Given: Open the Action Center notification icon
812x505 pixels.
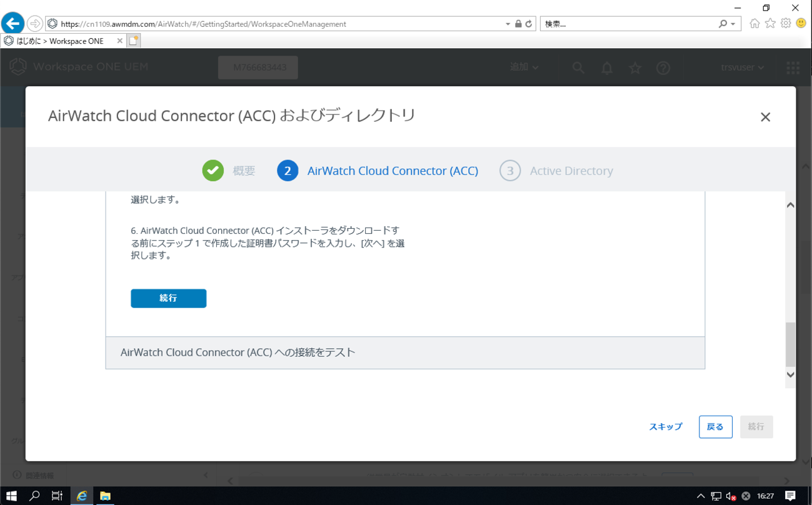Looking at the screenshot, I should pos(790,496).
